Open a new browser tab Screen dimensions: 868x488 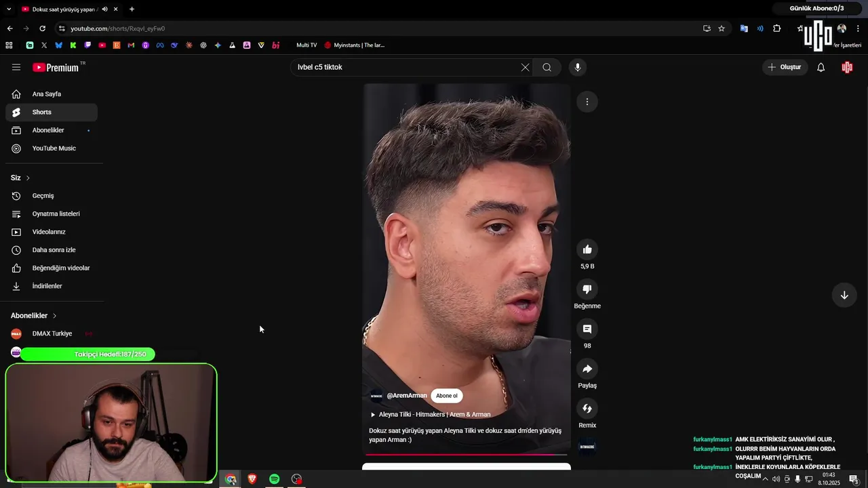click(132, 9)
